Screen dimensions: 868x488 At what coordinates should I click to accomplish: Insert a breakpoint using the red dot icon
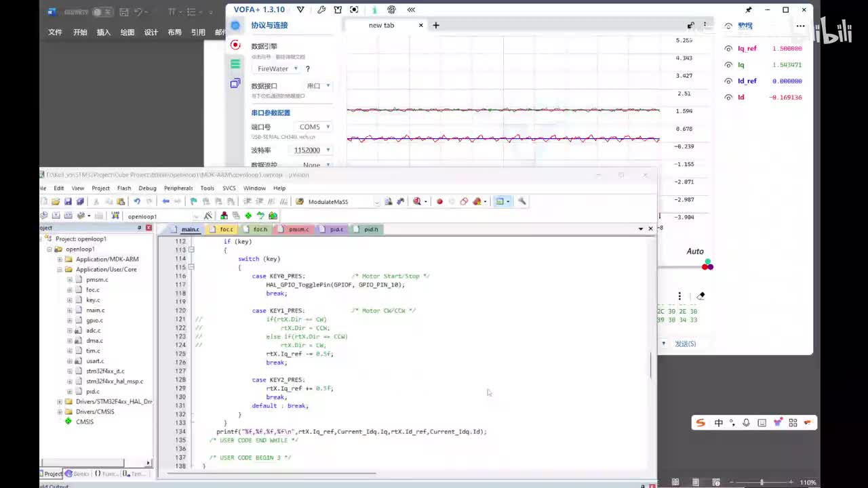pyautogui.click(x=439, y=201)
